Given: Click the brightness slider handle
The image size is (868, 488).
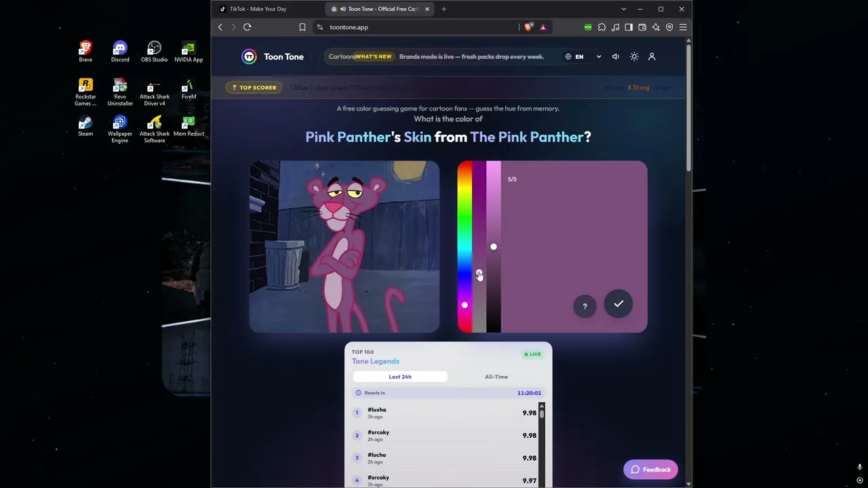Looking at the screenshot, I should point(494,247).
